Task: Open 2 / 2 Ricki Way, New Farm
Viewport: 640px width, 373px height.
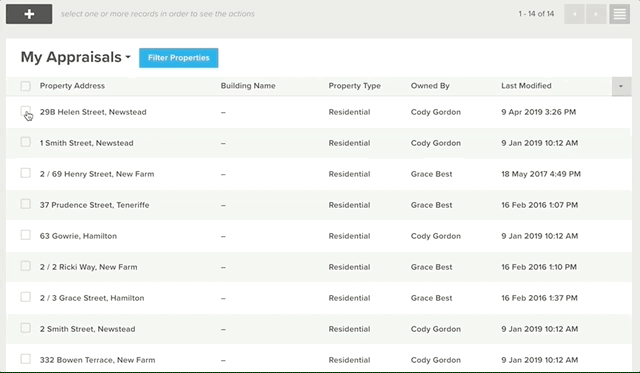Action: (88, 267)
